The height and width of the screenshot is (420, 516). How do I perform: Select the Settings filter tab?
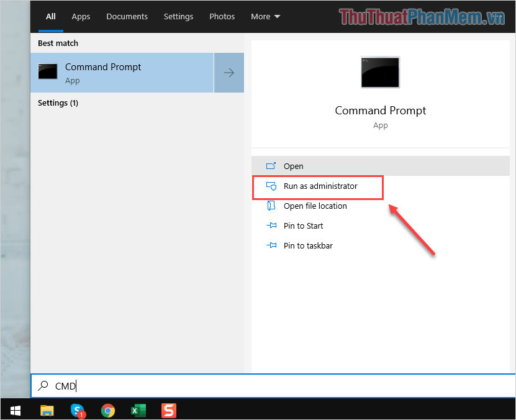[178, 16]
